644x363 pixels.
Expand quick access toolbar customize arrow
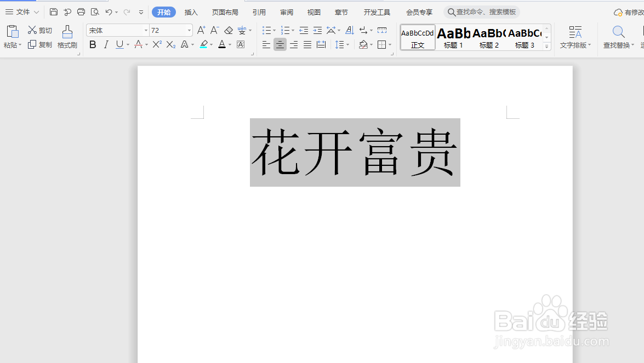(x=141, y=12)
